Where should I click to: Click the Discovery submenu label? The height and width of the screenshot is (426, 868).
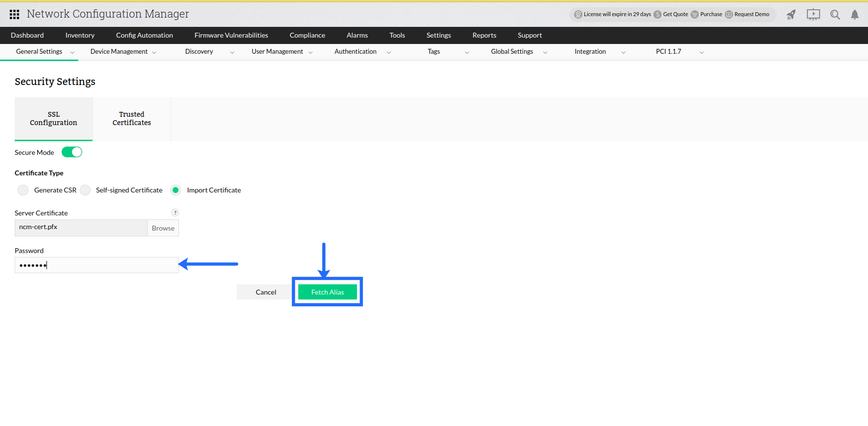pos(199,51)
